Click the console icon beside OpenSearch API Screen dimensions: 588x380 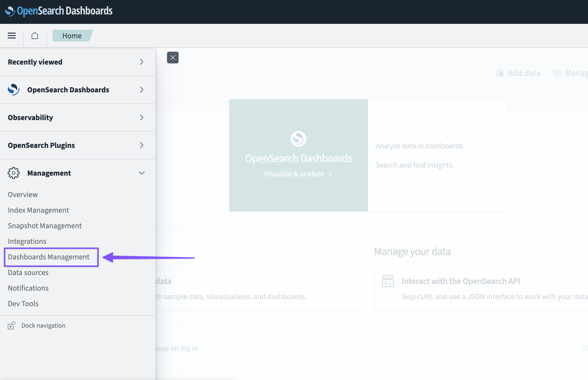(388, 281)
